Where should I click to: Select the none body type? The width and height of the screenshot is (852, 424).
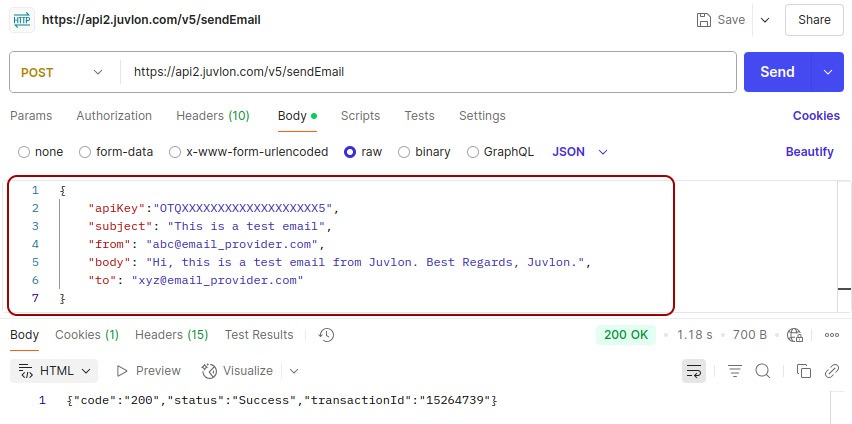[40, 152]
